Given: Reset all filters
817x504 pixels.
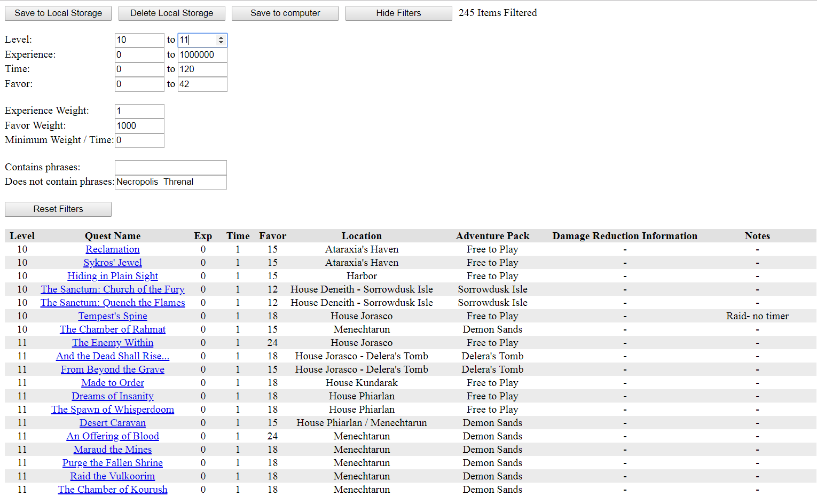Looking at the screenshot, I should (x=58, y=209).
